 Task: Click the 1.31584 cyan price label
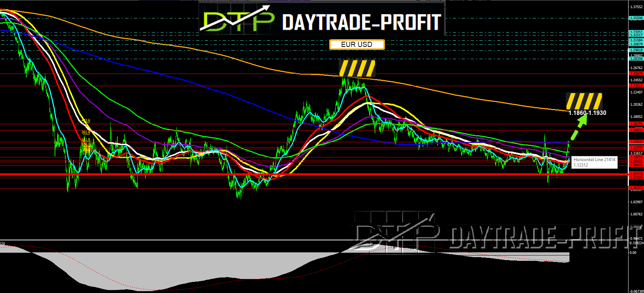636,40
